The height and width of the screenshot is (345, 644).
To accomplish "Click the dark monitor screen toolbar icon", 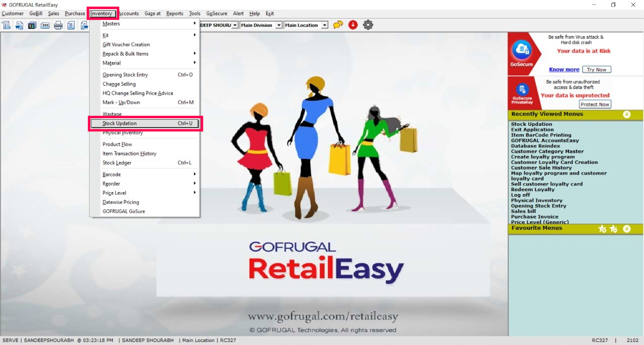I will click(32, 25).
